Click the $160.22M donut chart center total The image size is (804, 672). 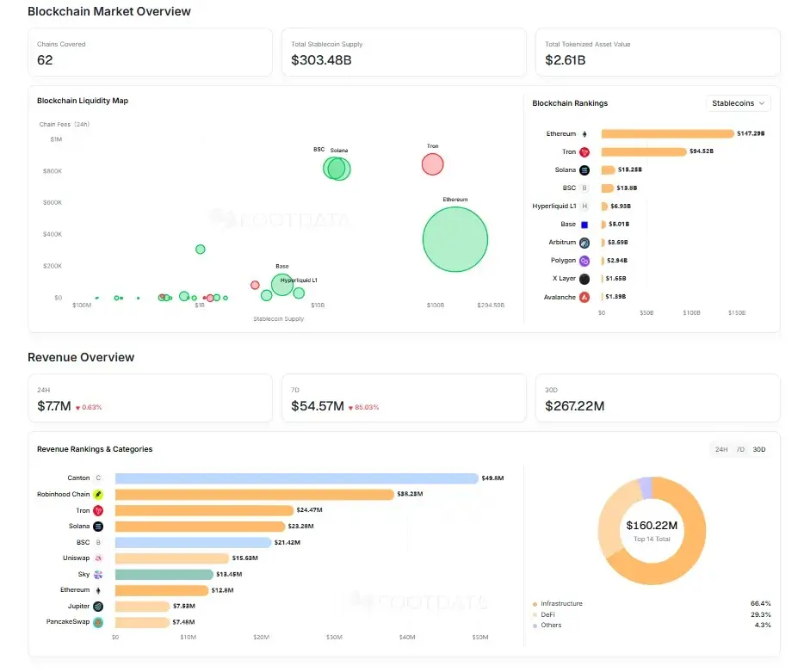point(652,526)
